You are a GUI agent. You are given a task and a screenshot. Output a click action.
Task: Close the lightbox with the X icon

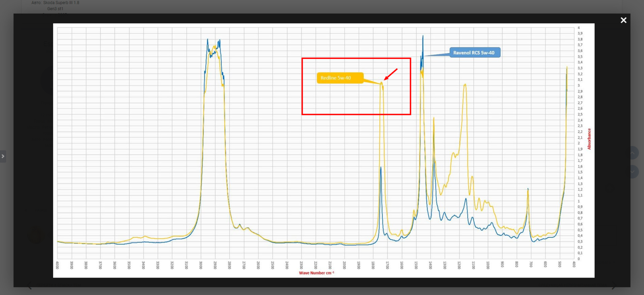click(x=623, y=20)
